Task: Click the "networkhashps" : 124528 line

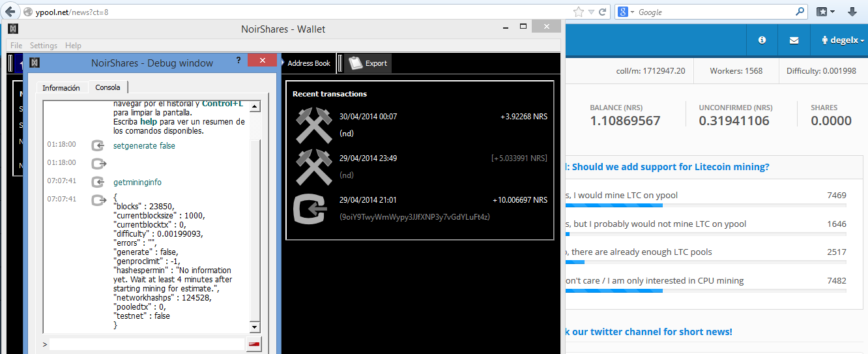Action: click(160, 297)
